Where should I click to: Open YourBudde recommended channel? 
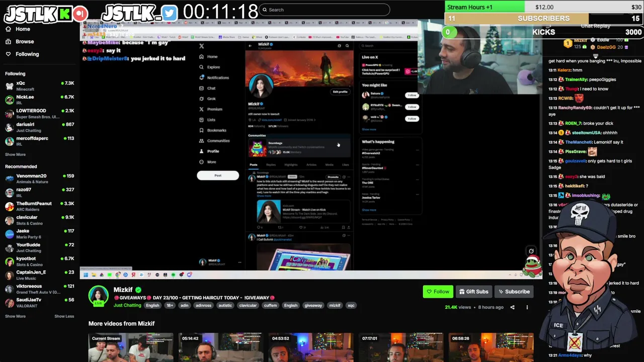[39, 247]
